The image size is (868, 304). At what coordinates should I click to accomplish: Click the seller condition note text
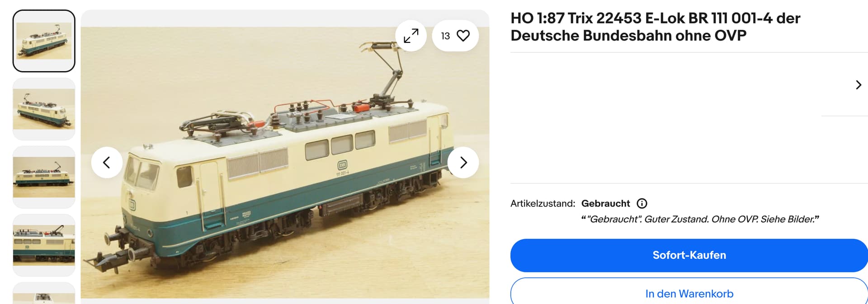[700, 219]
